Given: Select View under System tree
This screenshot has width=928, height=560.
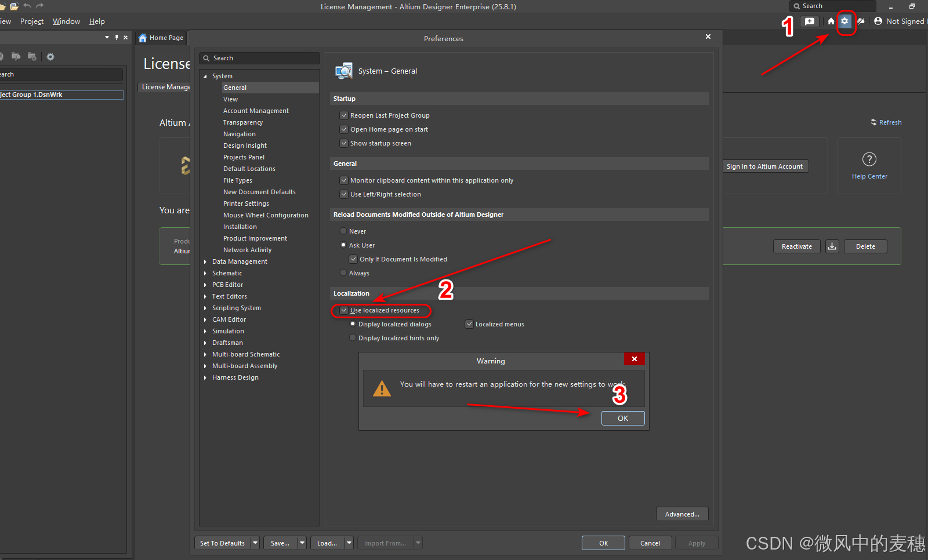Looking at the screenshot, I should [231, 99].
